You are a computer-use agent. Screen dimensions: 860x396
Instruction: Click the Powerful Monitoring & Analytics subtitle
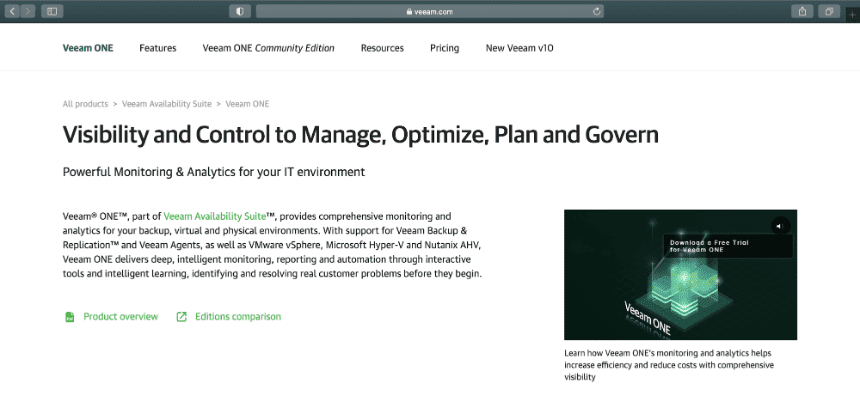coord(214,172)
